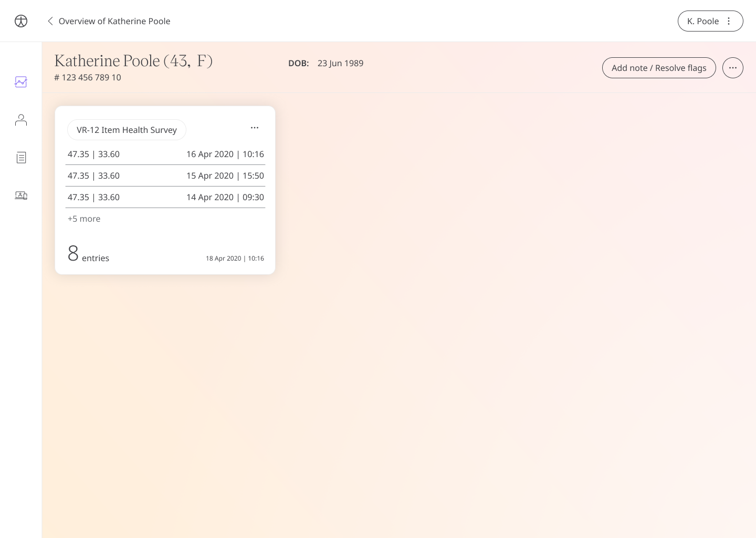Click the Katherine Poole patient name heading
Image resolution: width=756 pixels, height=538 pixels.
[133, 60]
